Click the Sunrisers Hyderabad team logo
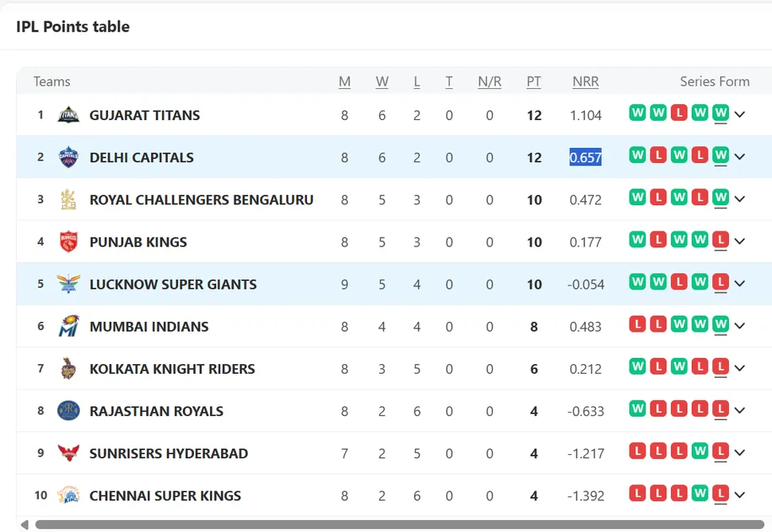 point(68,452)
